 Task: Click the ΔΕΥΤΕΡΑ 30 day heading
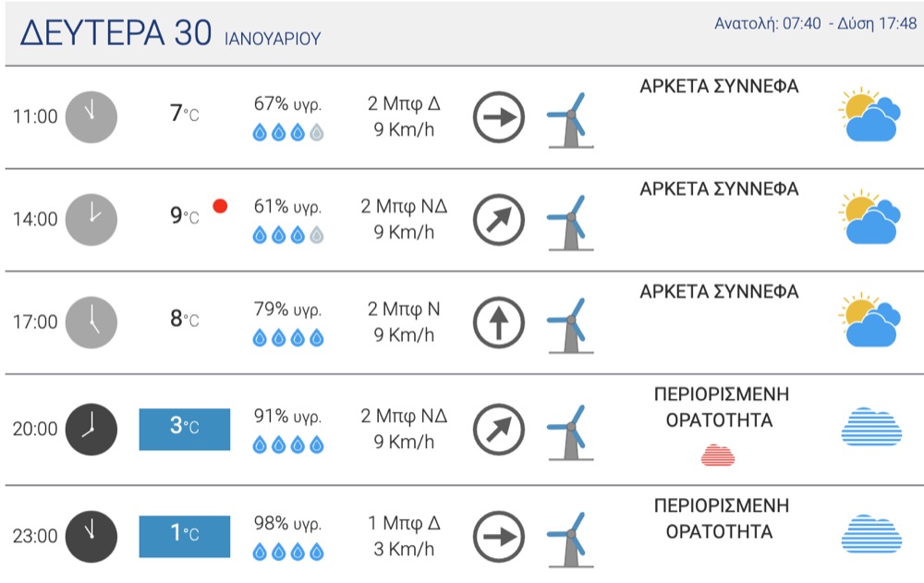[x=115, y=32]
